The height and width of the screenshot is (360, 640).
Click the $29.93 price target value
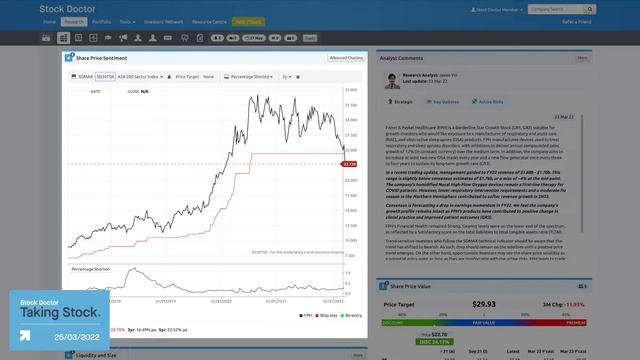pyautogui.click(x=484, y=304)
